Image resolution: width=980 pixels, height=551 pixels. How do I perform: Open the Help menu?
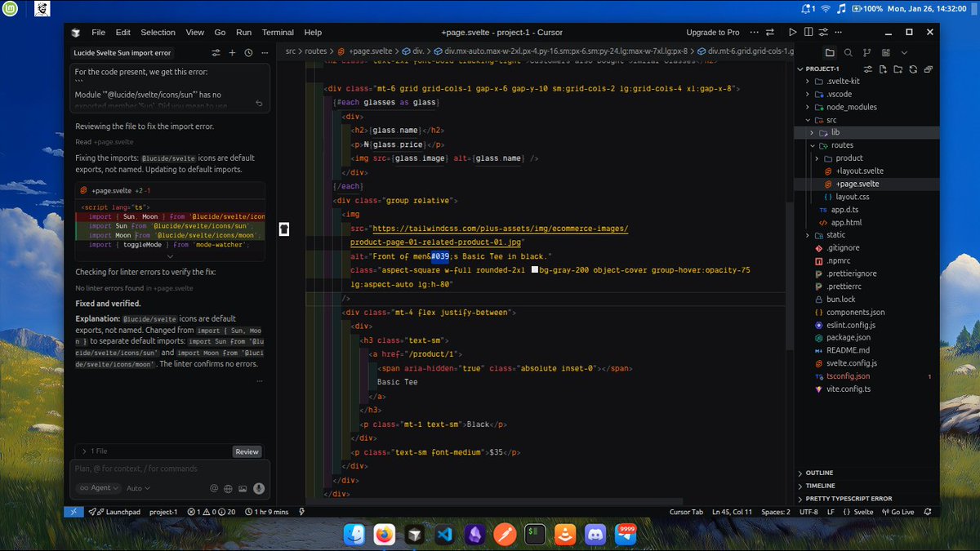(x=313, y=33)
